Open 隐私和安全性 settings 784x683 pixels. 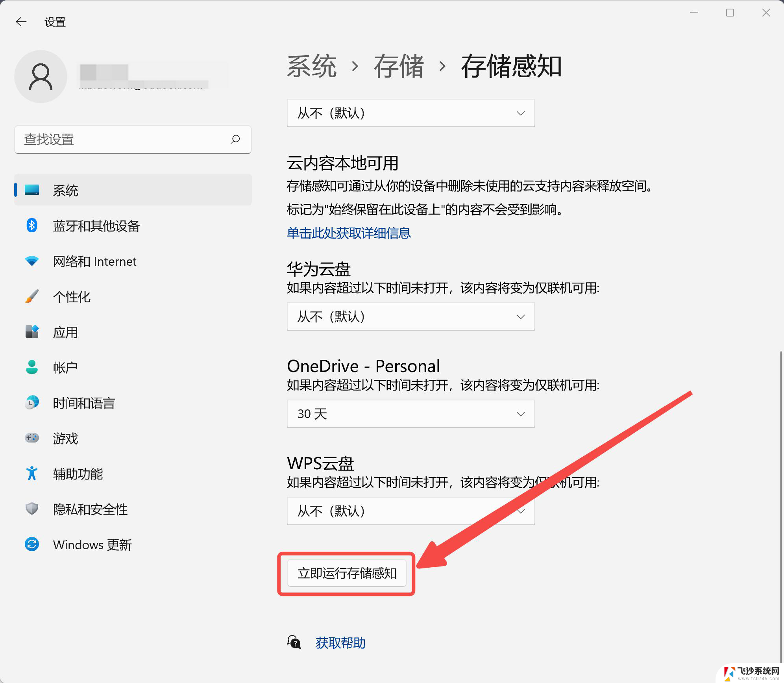point(133,509)
